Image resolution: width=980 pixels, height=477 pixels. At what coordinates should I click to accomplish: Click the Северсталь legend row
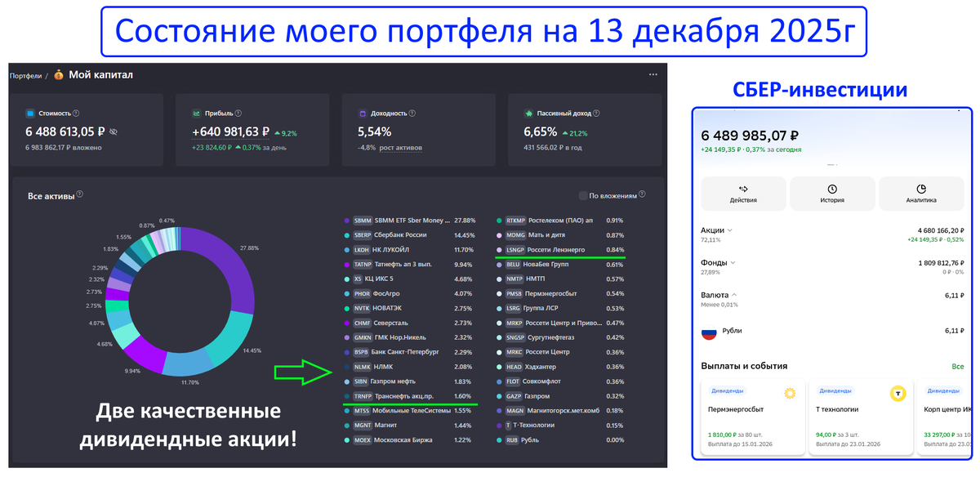point(410,323)
